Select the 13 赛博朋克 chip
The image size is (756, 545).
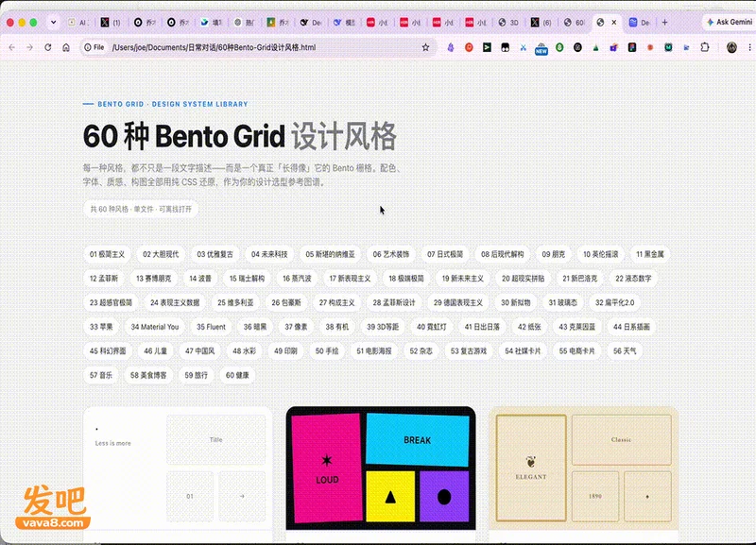pyautogui.click(x=154, y=278)
